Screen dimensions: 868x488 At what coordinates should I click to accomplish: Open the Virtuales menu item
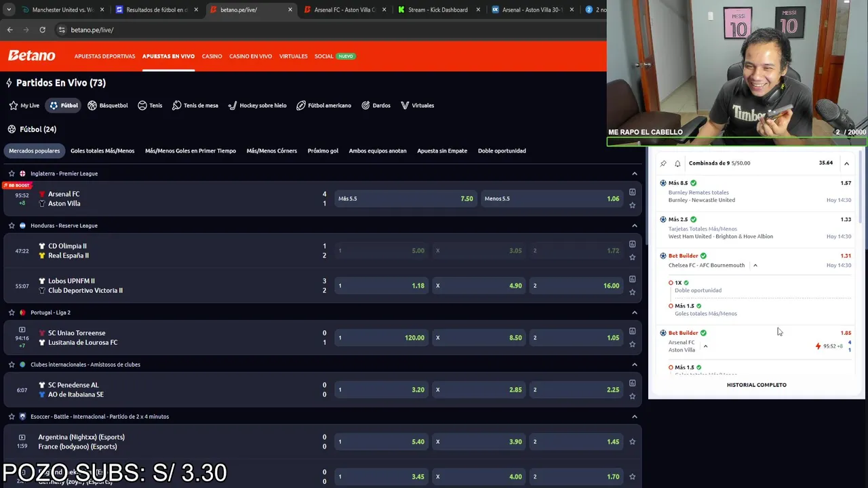point(293,56)
